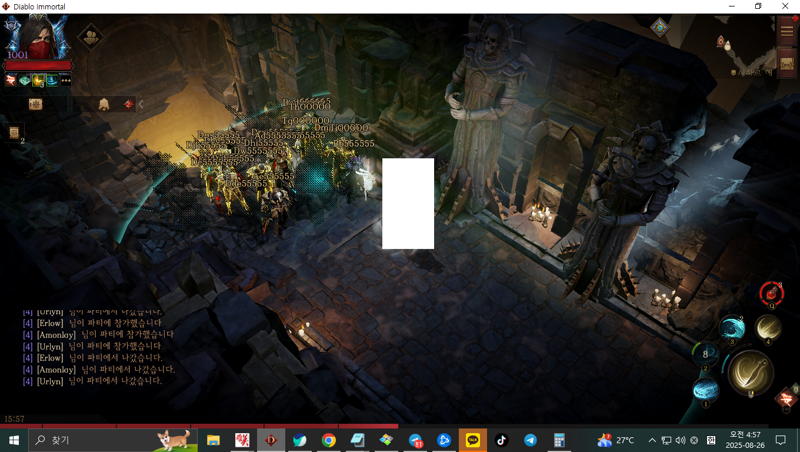The image size is (800, 452).
Task: Open the bell notifications icon
Action: pos(104,104)
